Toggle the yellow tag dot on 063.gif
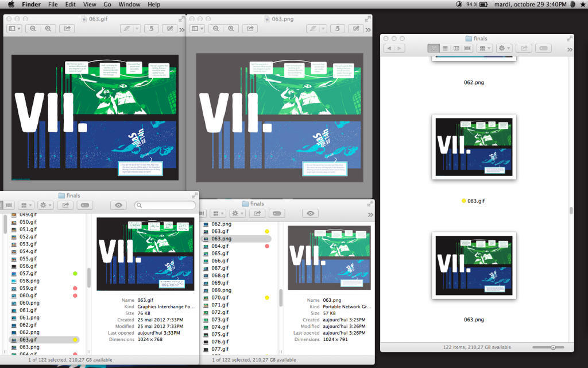 (75, 339)
